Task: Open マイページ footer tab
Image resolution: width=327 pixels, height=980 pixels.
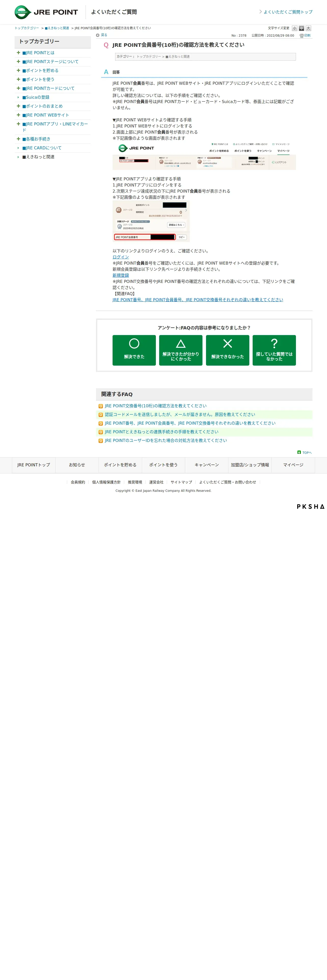Action: tap(293, 465)
